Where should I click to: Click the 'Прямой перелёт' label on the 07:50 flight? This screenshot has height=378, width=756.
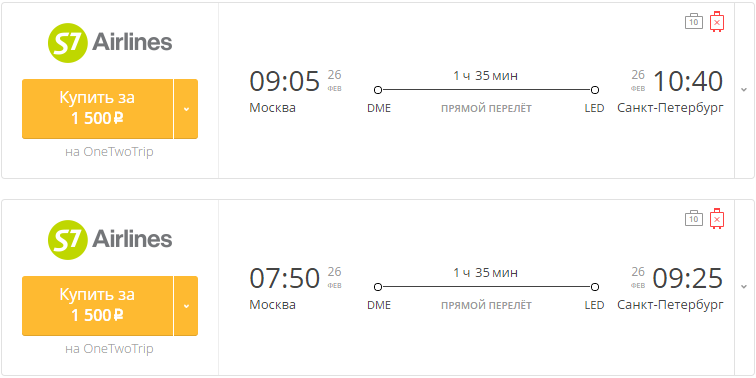[x=486, y=306]
